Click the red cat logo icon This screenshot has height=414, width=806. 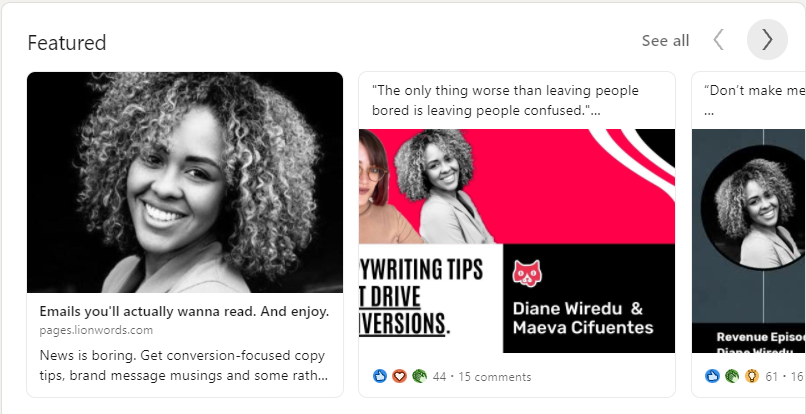click(527, 273)
